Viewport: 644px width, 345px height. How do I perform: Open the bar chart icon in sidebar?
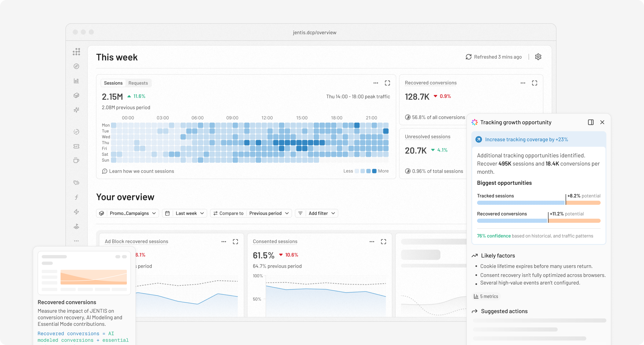point(76,81)
